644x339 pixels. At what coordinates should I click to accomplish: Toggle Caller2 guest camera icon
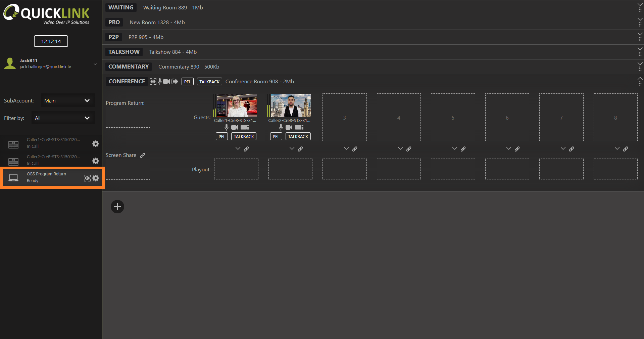coord(289,127)
